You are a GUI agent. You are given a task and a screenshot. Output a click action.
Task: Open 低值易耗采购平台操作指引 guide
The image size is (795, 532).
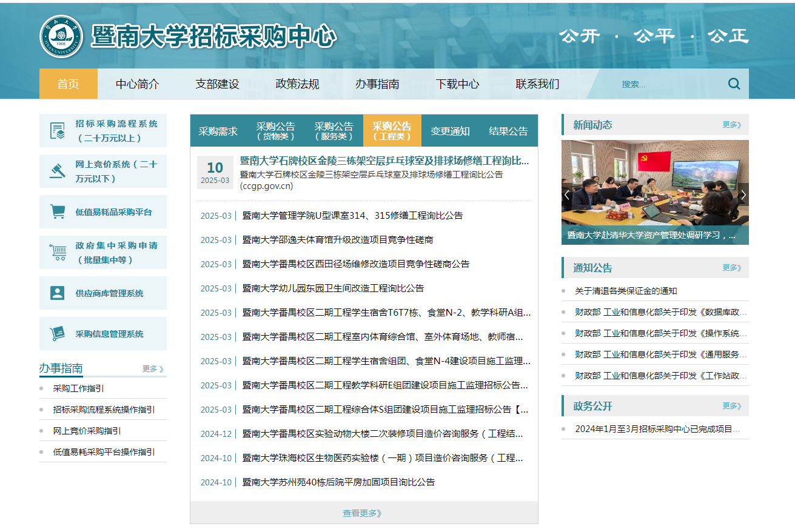(104, 452)
